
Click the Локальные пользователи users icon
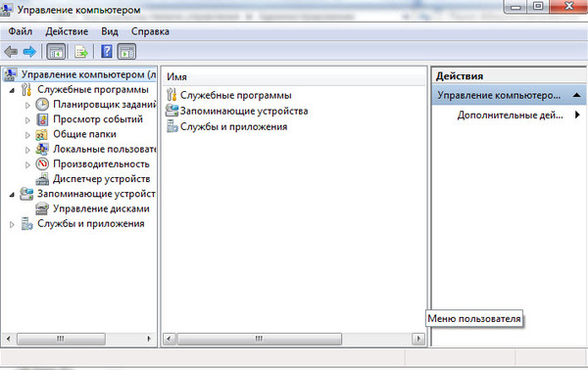point(42,149)
